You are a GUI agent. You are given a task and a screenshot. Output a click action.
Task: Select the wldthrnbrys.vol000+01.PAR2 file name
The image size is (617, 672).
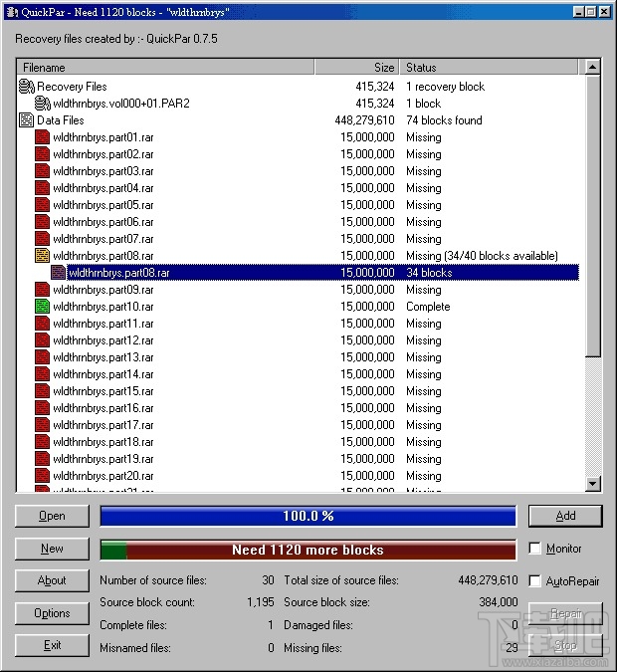pos(121,104)
